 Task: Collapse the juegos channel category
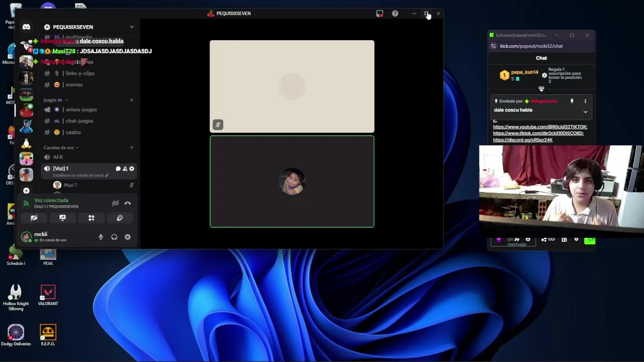[x=55, y=100]
